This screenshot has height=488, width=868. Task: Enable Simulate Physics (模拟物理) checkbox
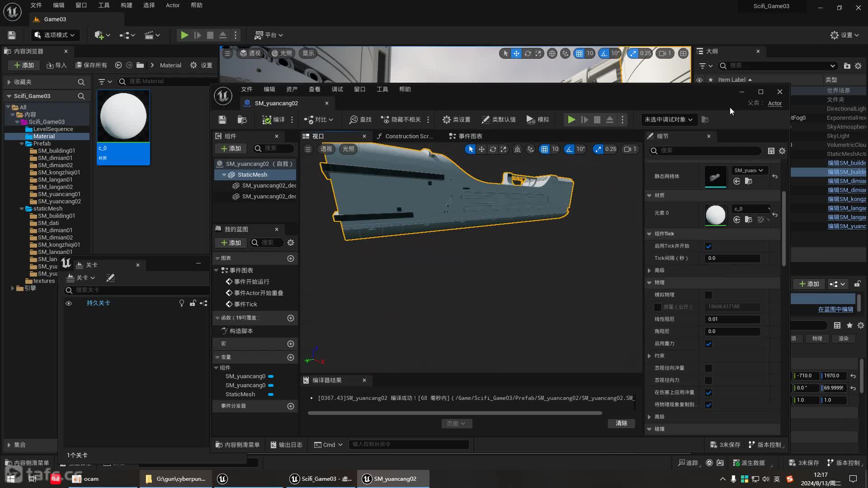[708, 295]
